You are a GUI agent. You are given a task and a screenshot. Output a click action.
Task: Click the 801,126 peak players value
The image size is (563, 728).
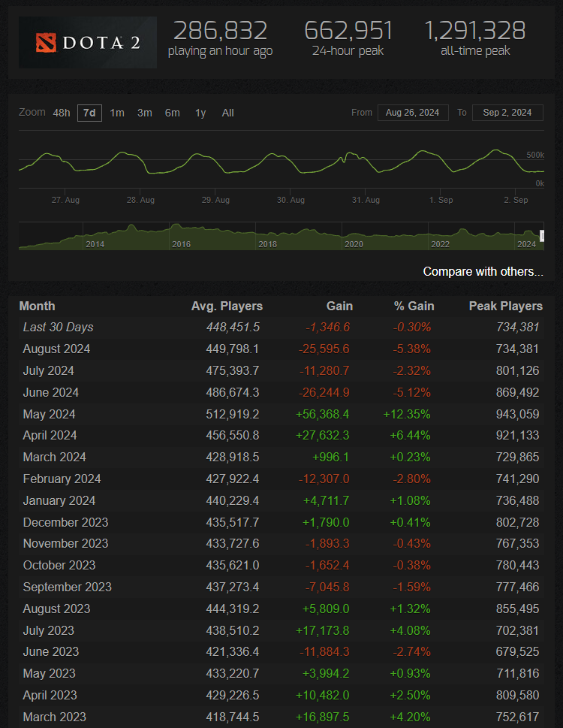pyautogui.click(x=517, y=370)
